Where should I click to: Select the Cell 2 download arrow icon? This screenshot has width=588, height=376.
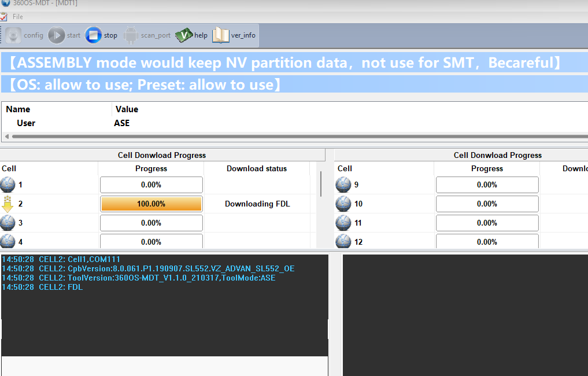[x=8, y=204]
